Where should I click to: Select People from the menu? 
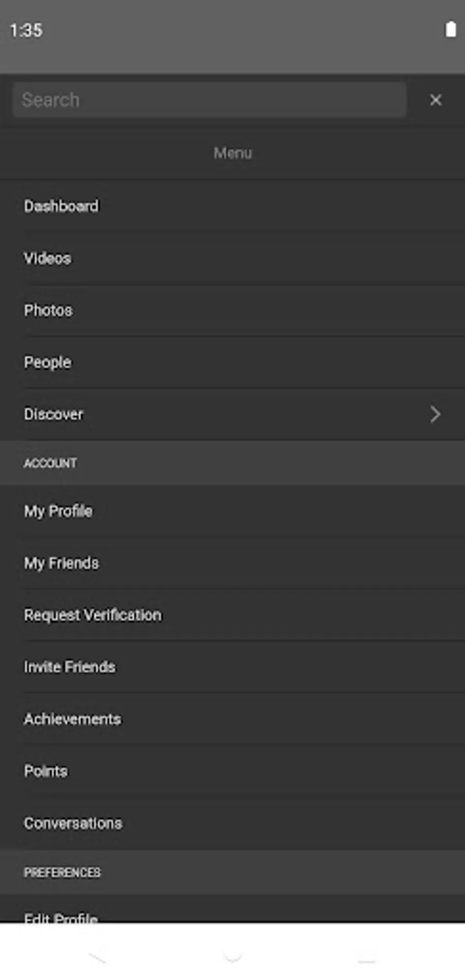click(x=233, y=362)
